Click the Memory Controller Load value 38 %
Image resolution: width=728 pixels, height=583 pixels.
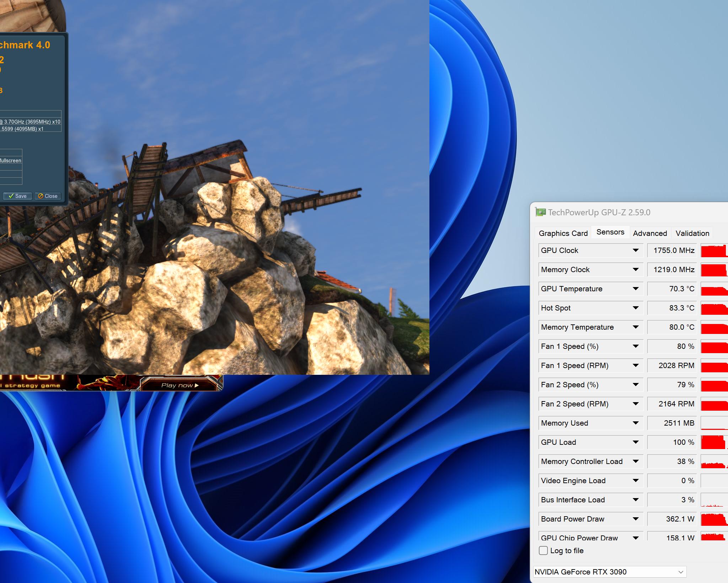click(x=672, y=461)
